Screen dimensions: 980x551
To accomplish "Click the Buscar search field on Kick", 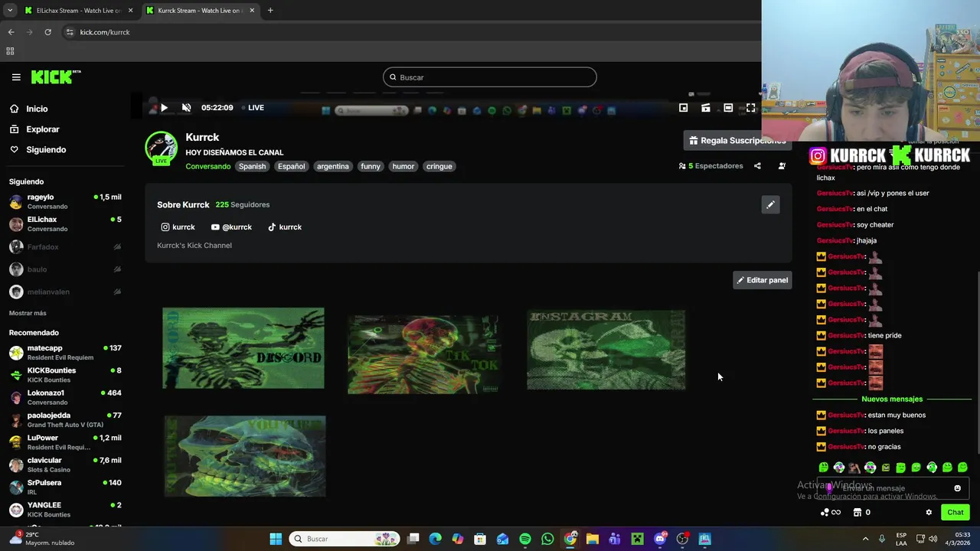I will (489, 77).
